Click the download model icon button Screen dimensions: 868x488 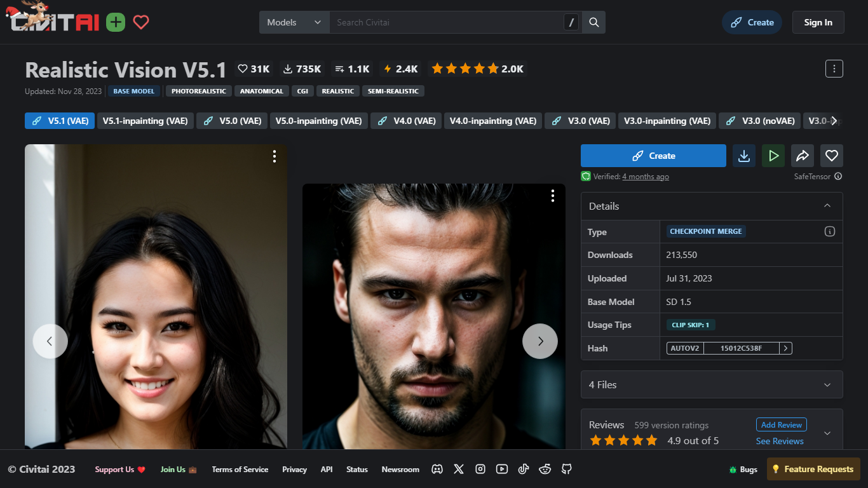(x=744, y=156)
